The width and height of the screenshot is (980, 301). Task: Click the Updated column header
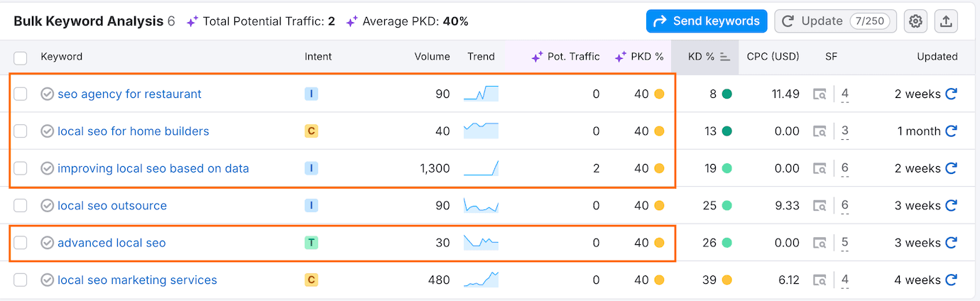[937, 57]
